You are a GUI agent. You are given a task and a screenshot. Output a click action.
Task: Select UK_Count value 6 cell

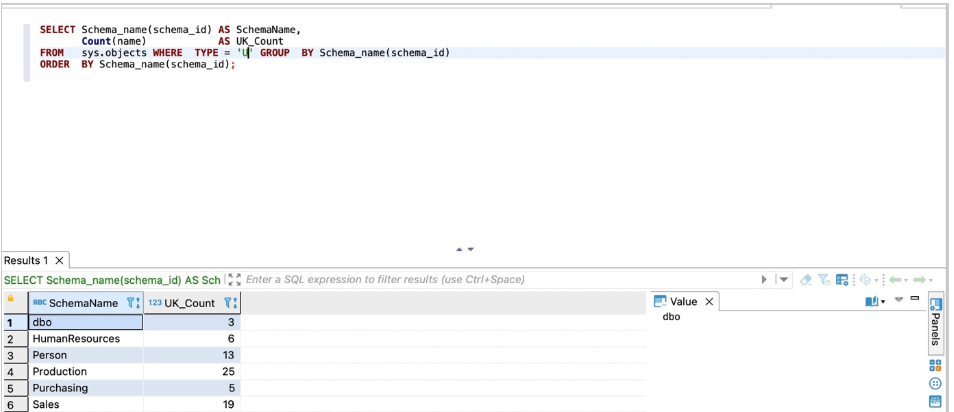pyautogui.click(x=192, y=338)
